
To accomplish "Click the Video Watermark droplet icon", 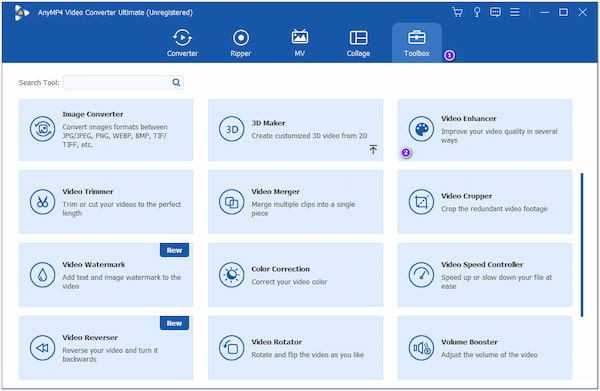I will pos(42,275).
